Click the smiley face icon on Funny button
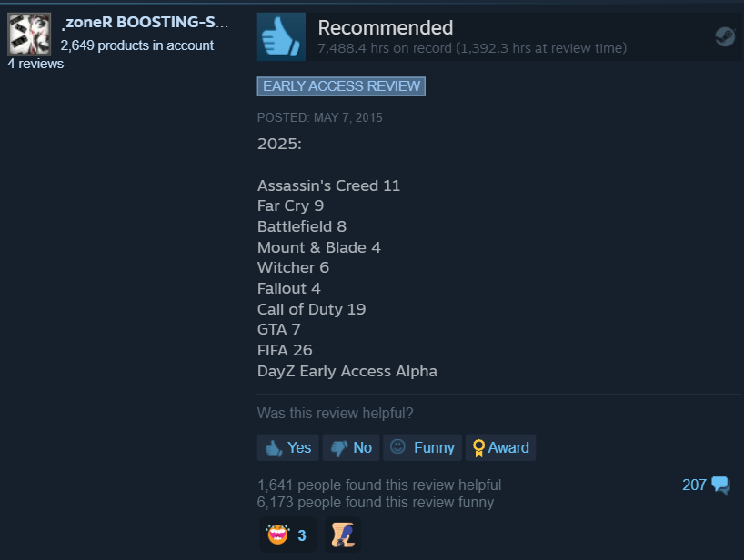Image resolution: width=744 pixels, height=560 pixels. 397,446
